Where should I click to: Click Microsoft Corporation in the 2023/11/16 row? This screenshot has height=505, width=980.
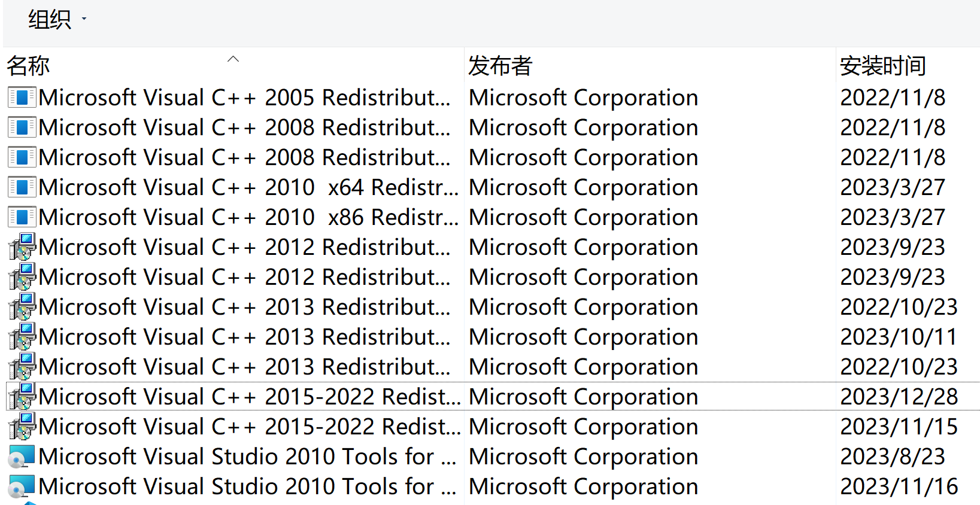[584, 486]
